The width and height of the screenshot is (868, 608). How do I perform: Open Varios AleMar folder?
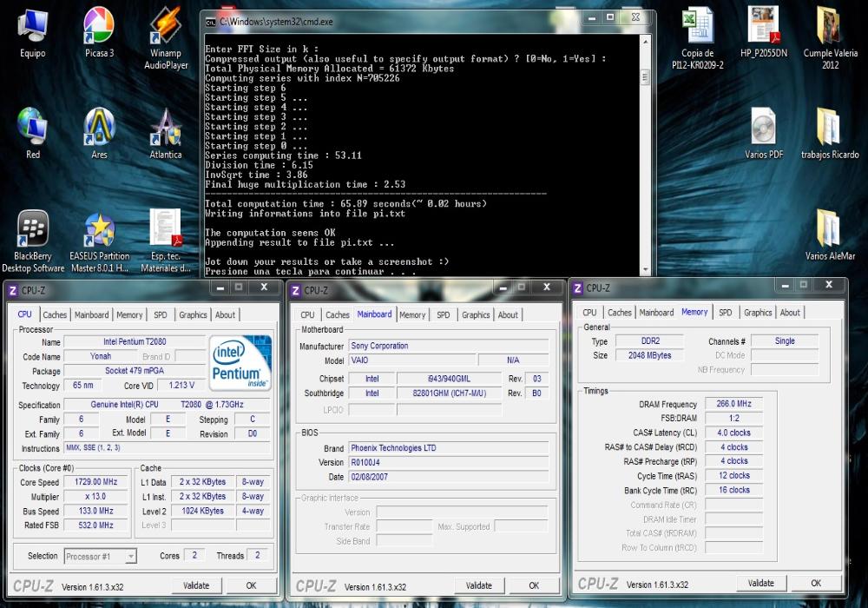pos(830,234)
